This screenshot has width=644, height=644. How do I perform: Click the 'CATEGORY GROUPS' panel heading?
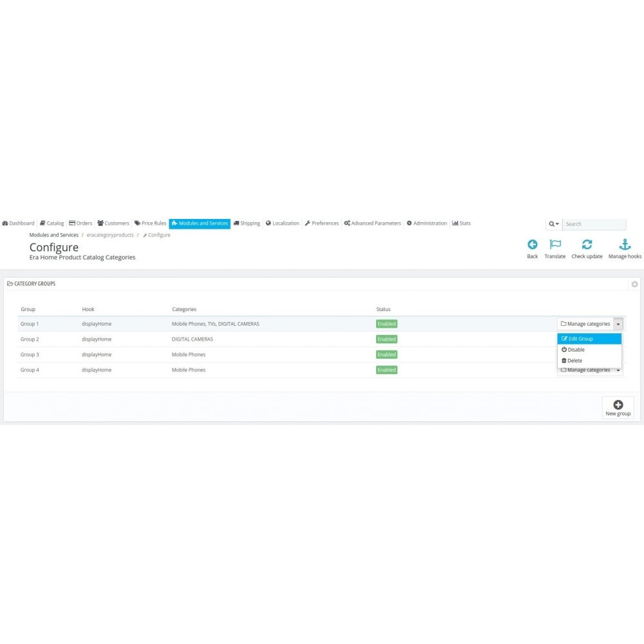click(x=35, y=284)
